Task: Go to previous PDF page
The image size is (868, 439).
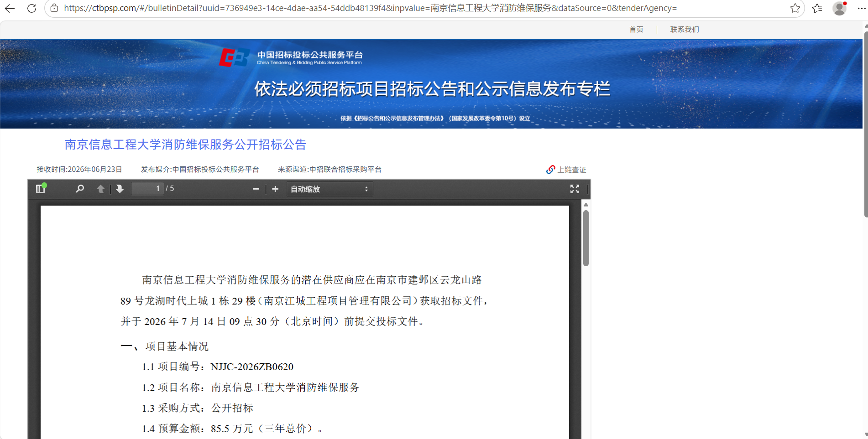Action: tap(101, 189)
